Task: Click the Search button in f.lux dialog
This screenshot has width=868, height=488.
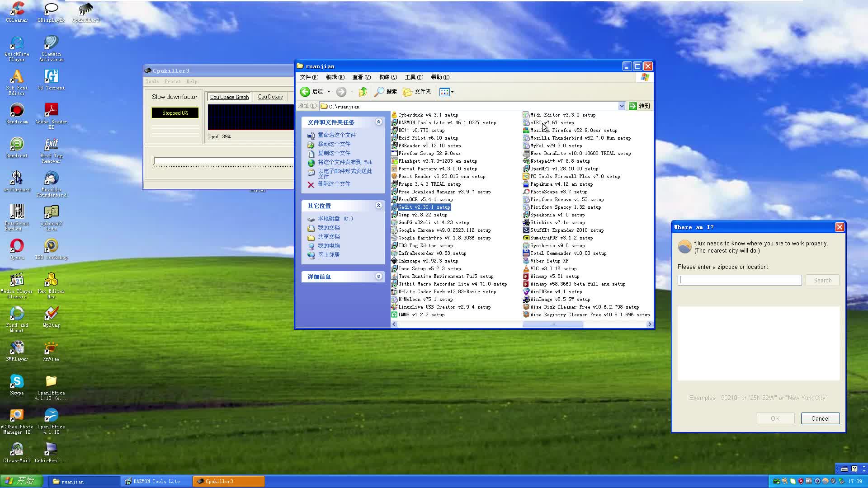Action: [822, 280]
